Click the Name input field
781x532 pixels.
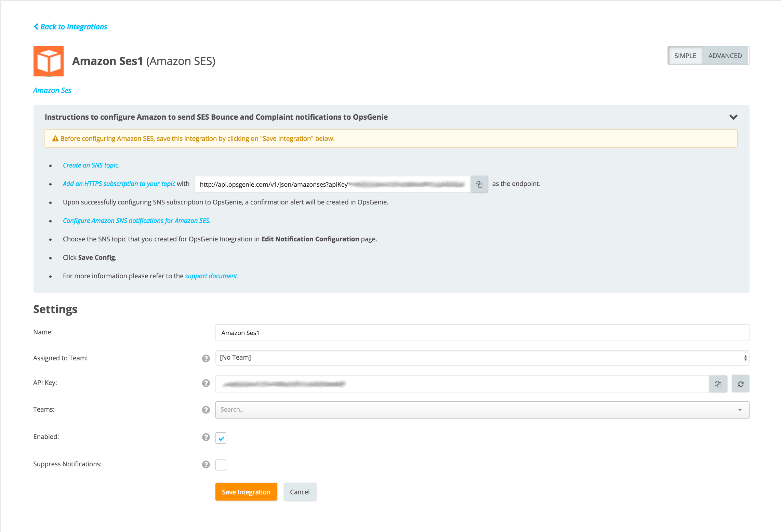point(482,333)
